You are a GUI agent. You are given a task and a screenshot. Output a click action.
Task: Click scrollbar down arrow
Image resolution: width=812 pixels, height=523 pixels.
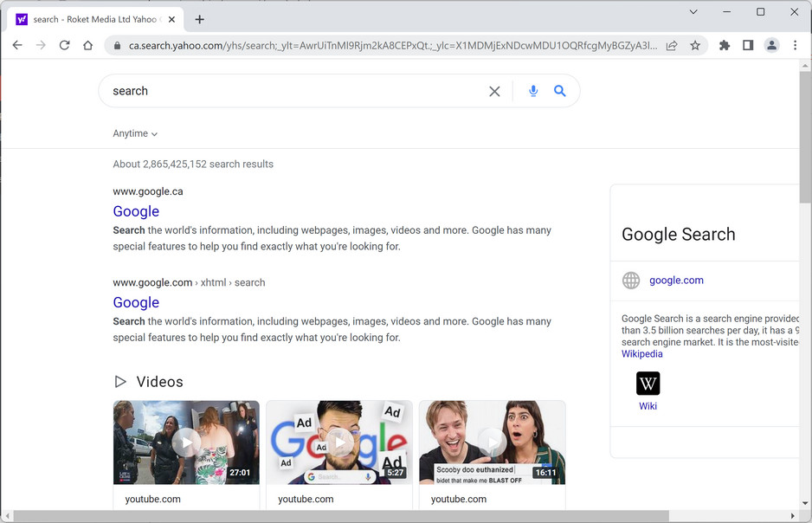tap(805, 503)
